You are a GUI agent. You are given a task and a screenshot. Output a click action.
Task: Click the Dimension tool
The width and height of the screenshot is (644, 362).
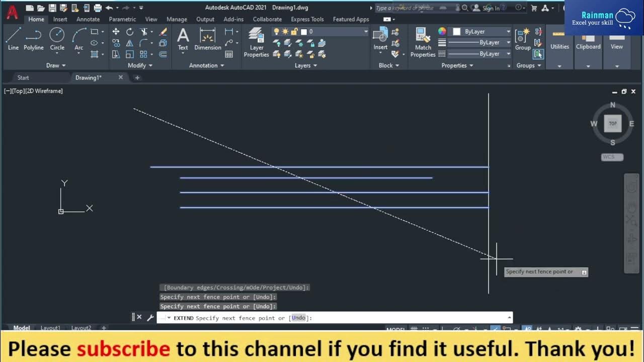(x=208, y=39)
